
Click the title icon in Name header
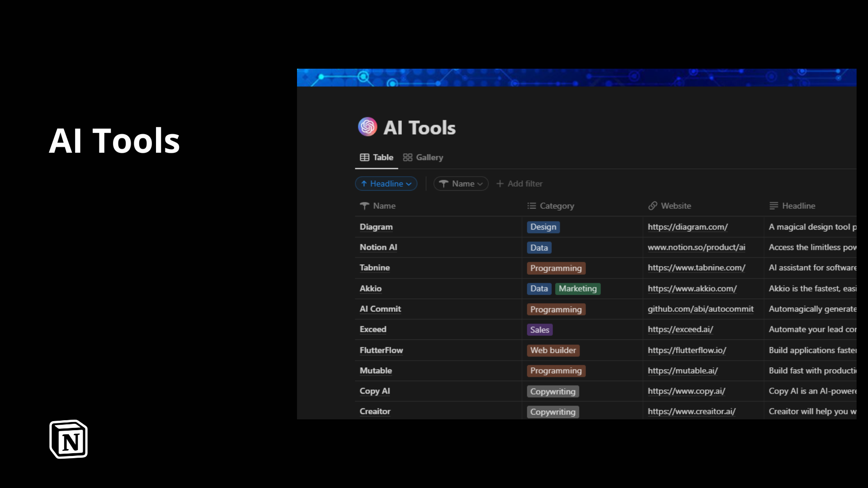coord(364,206)
